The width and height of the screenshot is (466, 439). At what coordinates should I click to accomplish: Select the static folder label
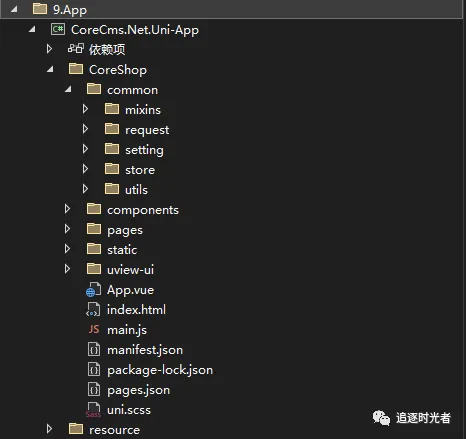122,250
